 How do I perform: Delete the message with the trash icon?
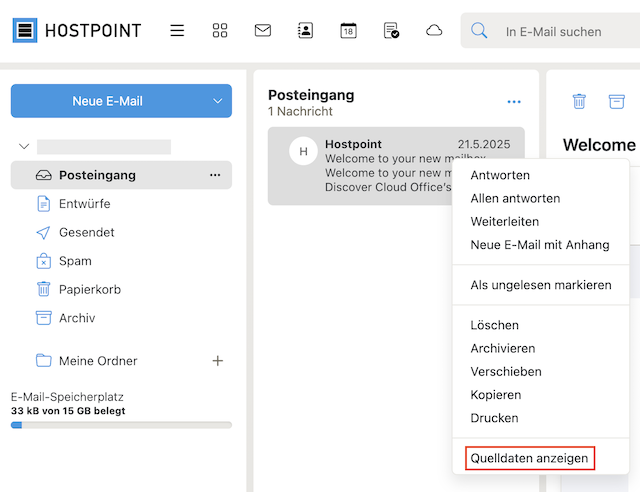(579, 101)
